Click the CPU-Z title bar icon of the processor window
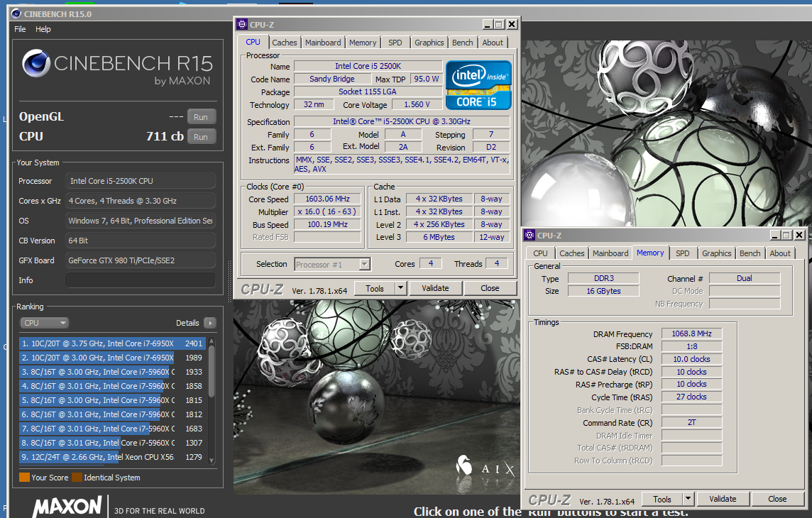 point(242,24)
